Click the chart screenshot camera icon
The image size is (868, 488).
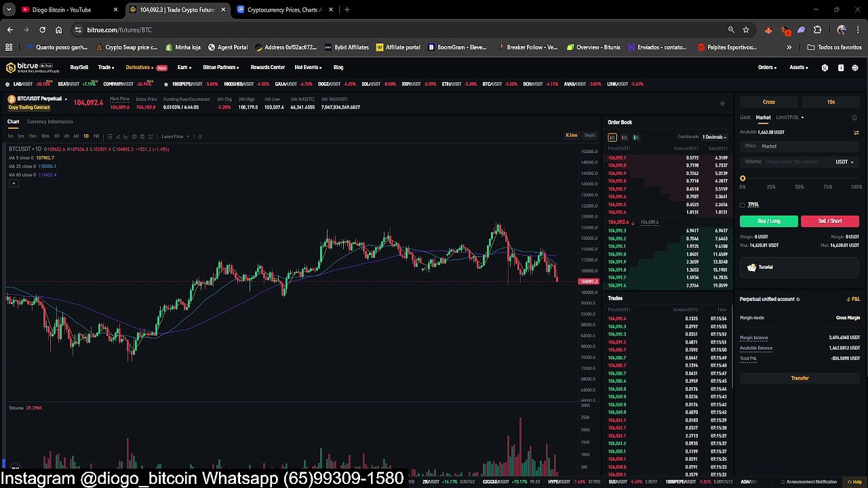click(x=142, y=136)
